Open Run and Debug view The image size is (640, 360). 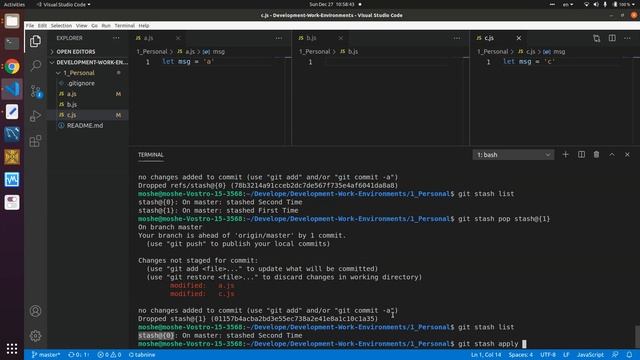click(36, 116)
